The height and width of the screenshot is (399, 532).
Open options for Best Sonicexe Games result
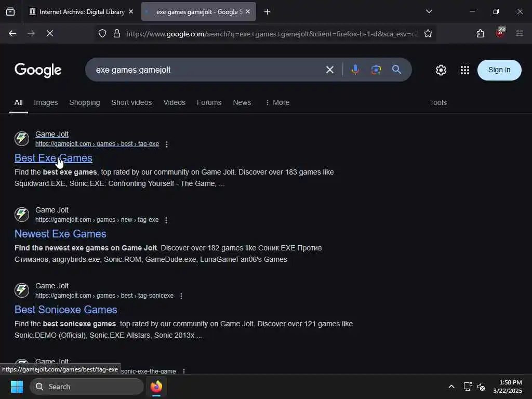pos(181,296)
